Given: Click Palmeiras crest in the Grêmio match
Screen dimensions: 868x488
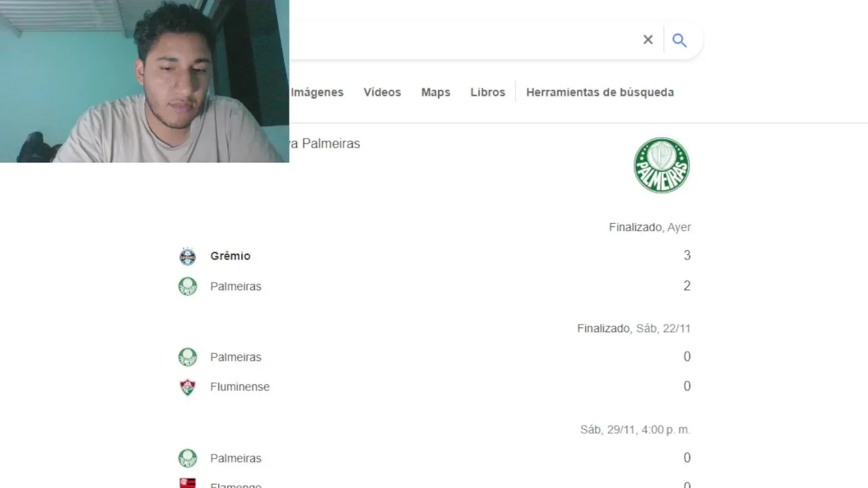Looking at the screenshot, I should tap(187, 286).
